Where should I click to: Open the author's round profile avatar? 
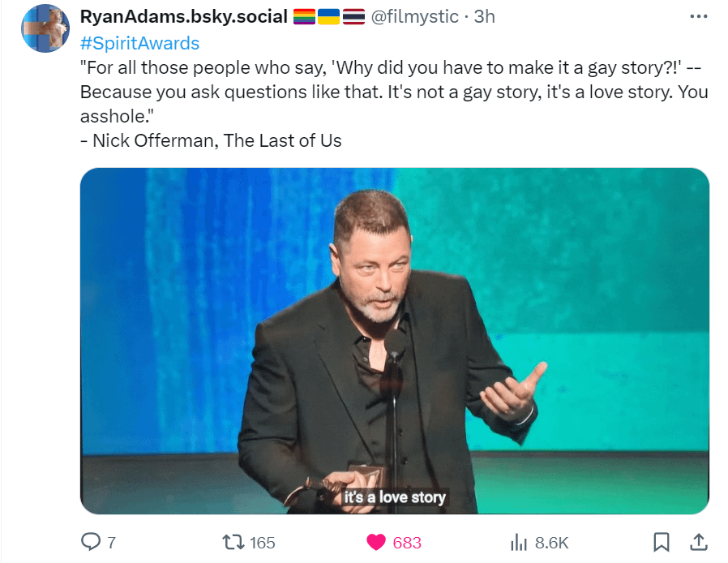click(x=46, y=28)
